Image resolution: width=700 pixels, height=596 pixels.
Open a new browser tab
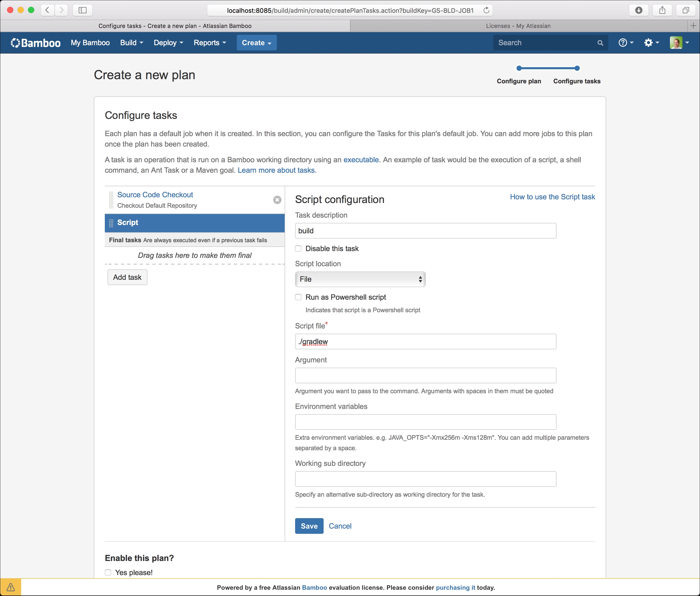[693, 26]
